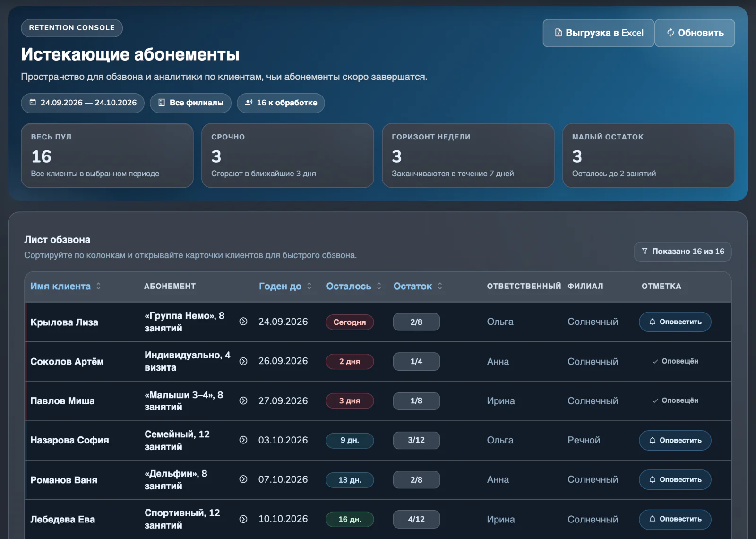Click sort arrows next to Годен до

pyautogui.click(x=309, y=286)
